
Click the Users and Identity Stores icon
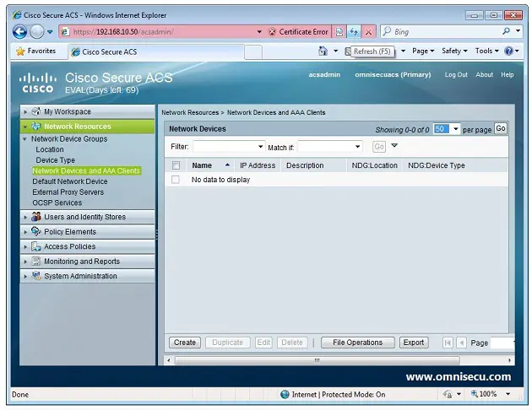tap(36, 217)
